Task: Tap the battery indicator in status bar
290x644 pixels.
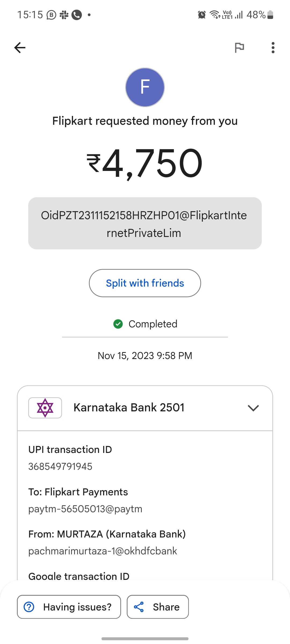Action: click(270, 14)
